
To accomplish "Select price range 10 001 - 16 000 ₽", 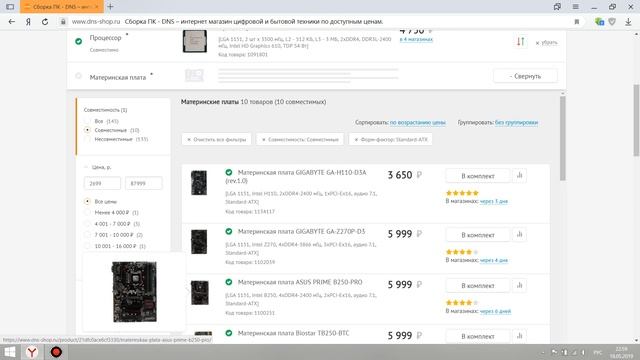I will pos(87,246).
